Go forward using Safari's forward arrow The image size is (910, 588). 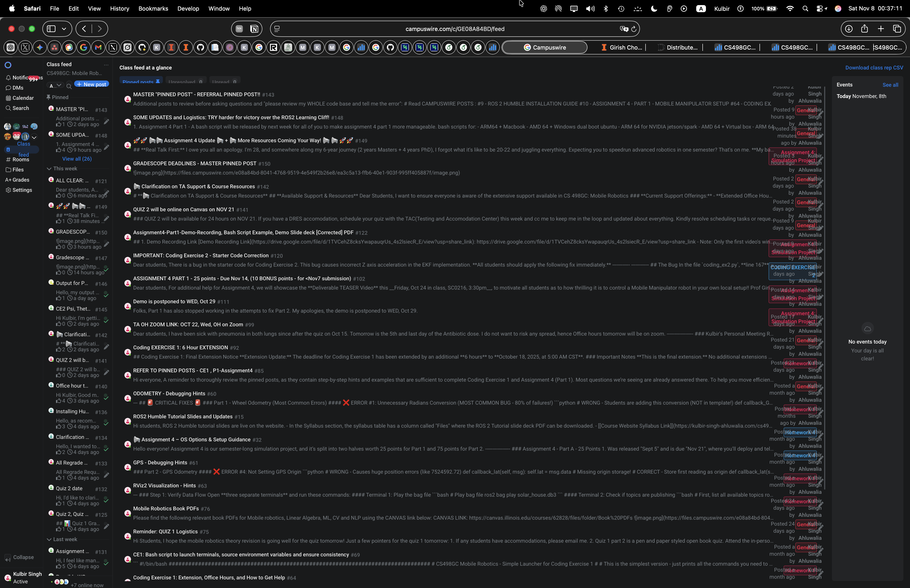[x=100, y=29]
